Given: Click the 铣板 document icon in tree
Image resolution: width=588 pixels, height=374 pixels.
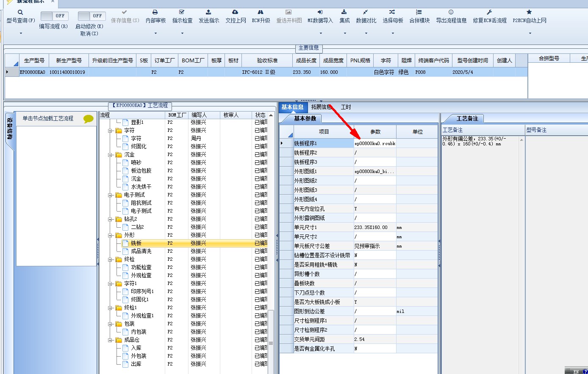Looking at the screenshot, I should point(125,243).
